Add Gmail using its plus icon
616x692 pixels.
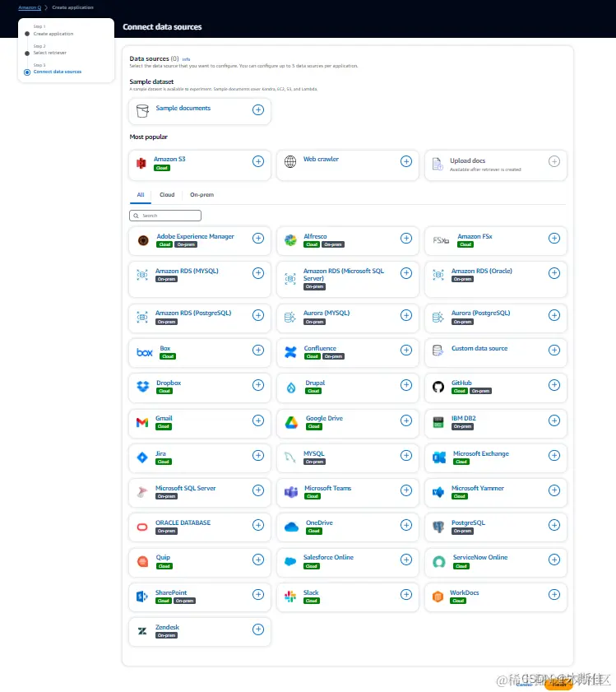tap(258, 420)
